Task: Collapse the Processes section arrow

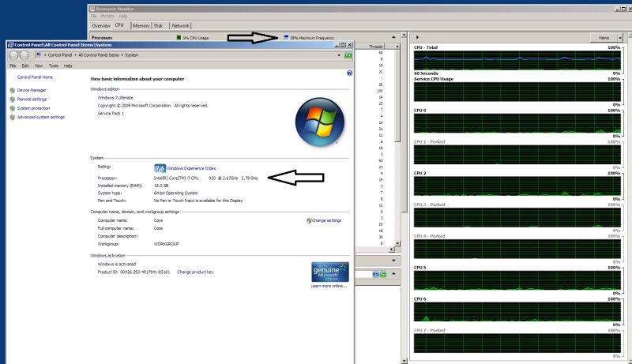Action: click(x=393, y=37)
